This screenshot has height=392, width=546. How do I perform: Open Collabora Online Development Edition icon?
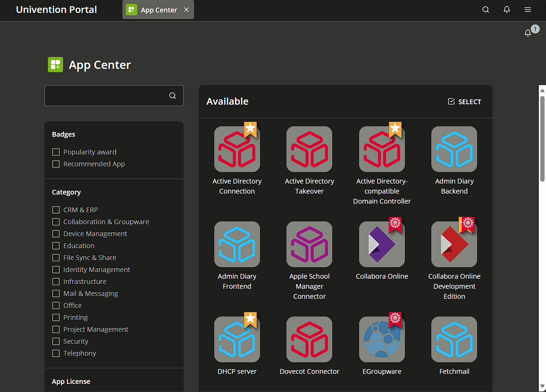pyautogui.click(x=454, y=244)
